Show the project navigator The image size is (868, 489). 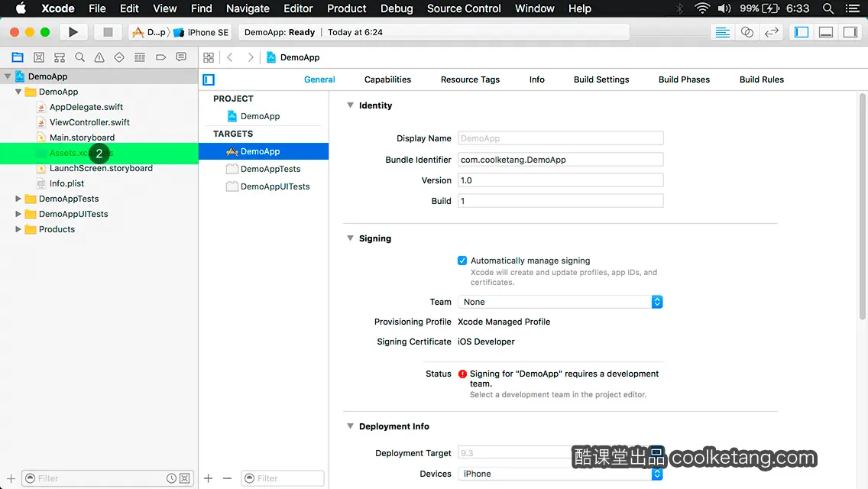pos(18,57)
